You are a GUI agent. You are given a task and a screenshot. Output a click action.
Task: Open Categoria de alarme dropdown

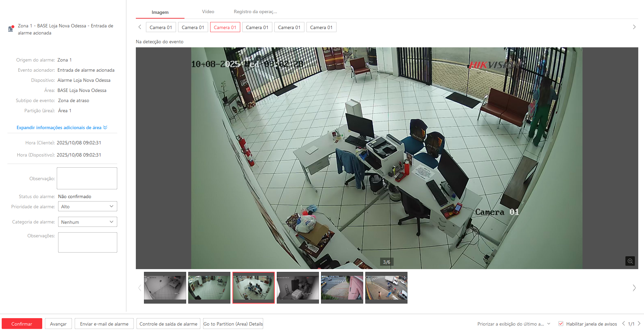[x=88, y=222]
